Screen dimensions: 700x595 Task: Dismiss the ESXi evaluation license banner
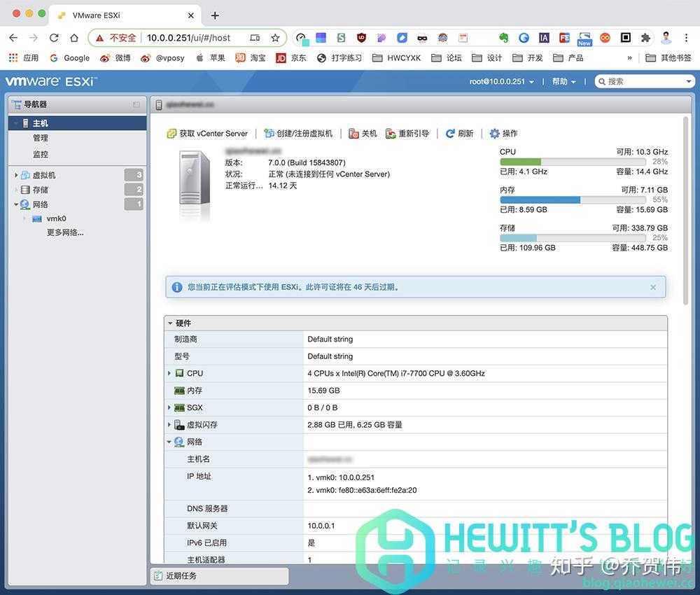653,287
